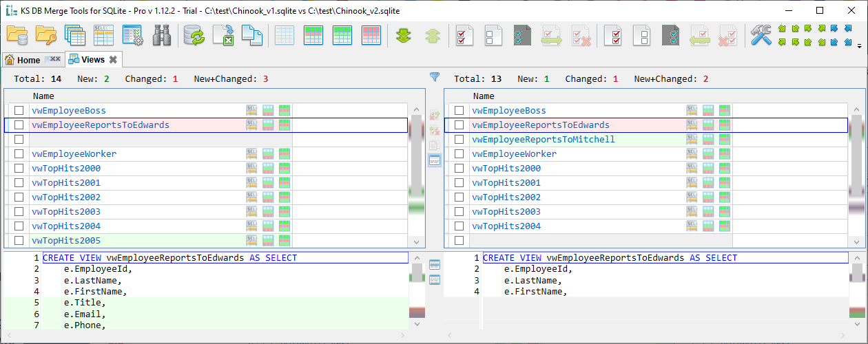
Task: Click the SELECT query result toolbar icon
Action: [x=103, y=34]
